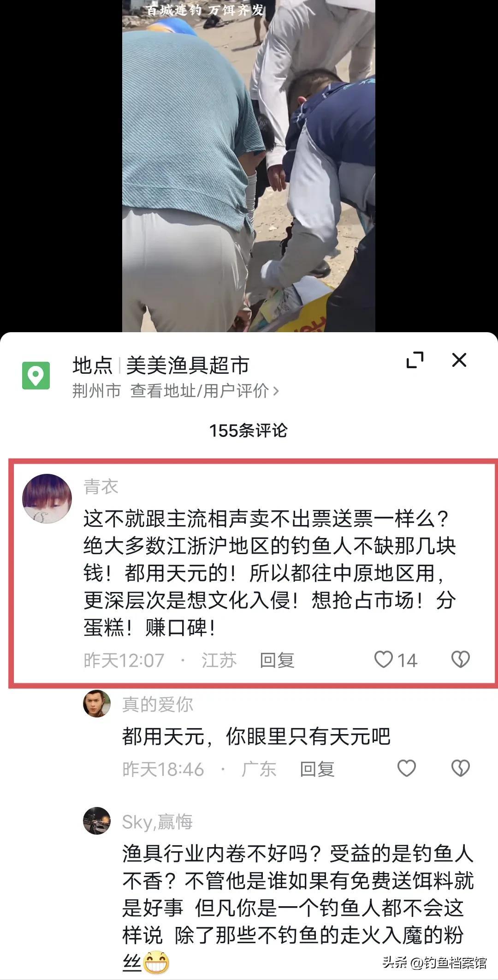498x980 pixels.
Task: Tap 荆州市 location text
Action: [96, 391]
